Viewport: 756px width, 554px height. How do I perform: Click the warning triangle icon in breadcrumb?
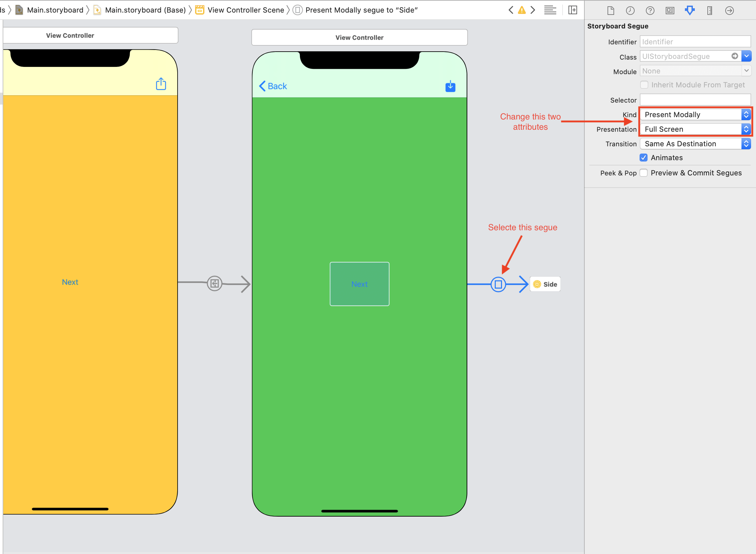tap(522, 9)
